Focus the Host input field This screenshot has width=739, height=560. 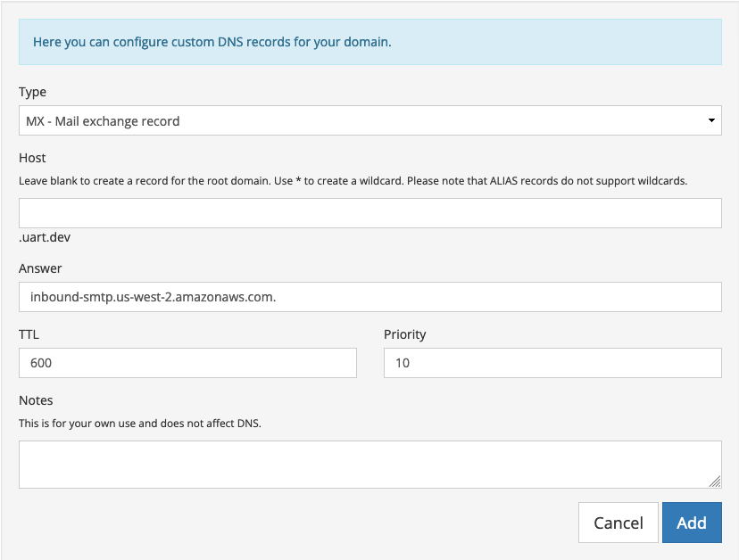(369, 213)
